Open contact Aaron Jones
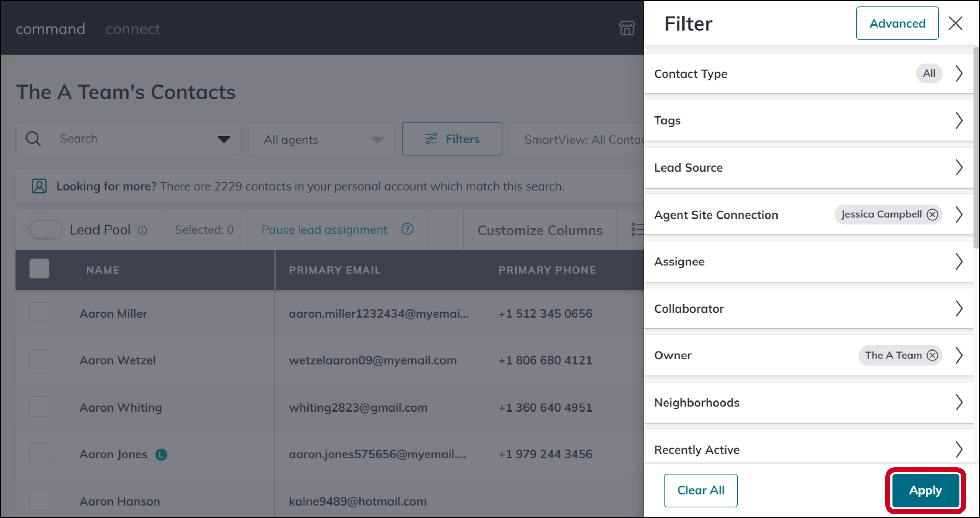 [113, 454]
